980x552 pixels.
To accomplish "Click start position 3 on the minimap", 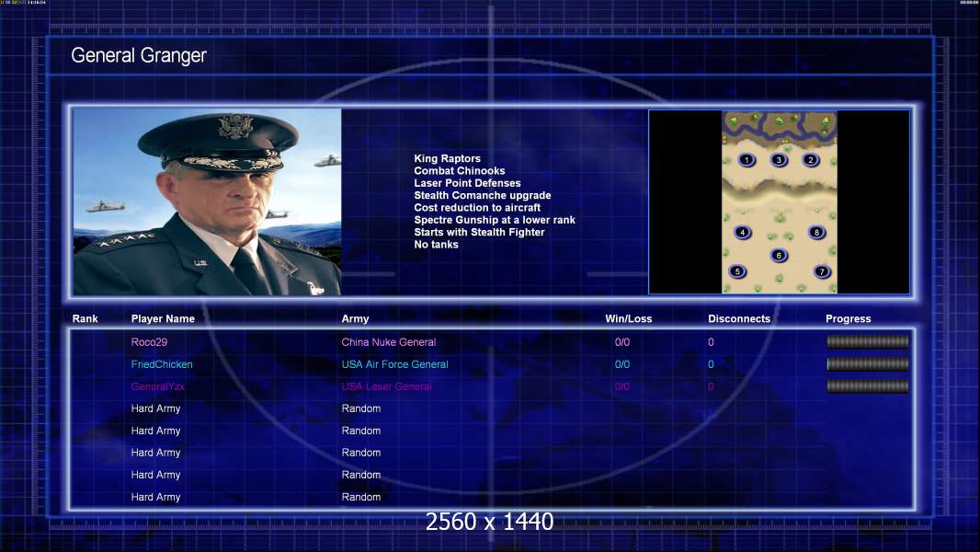I will (x=779, y=160).
